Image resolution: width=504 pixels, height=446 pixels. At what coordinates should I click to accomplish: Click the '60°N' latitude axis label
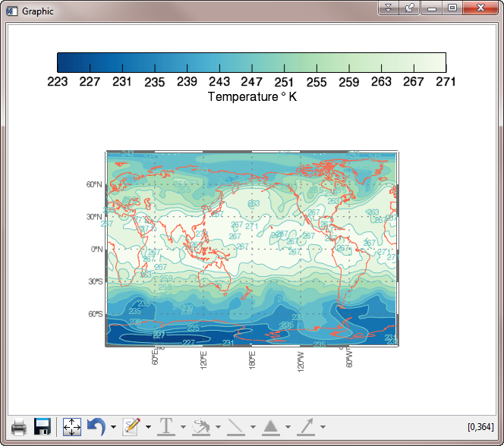(94, 184)
